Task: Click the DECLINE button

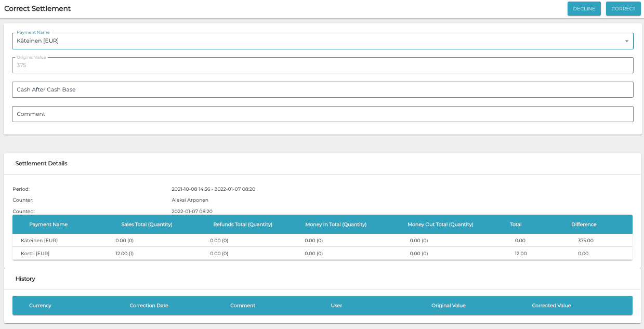Action: point(584,9)
